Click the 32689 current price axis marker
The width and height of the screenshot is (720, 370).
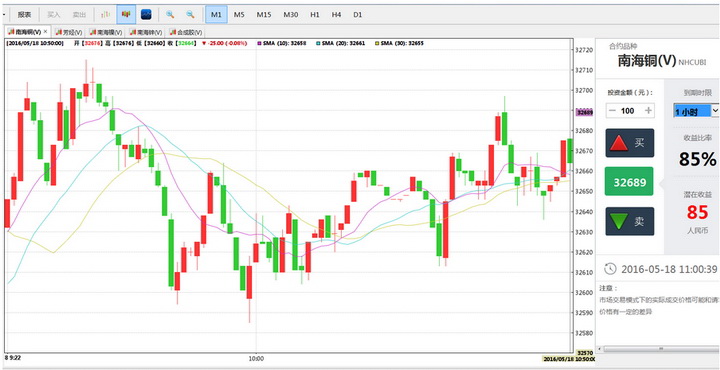click(x=585, y=112)
